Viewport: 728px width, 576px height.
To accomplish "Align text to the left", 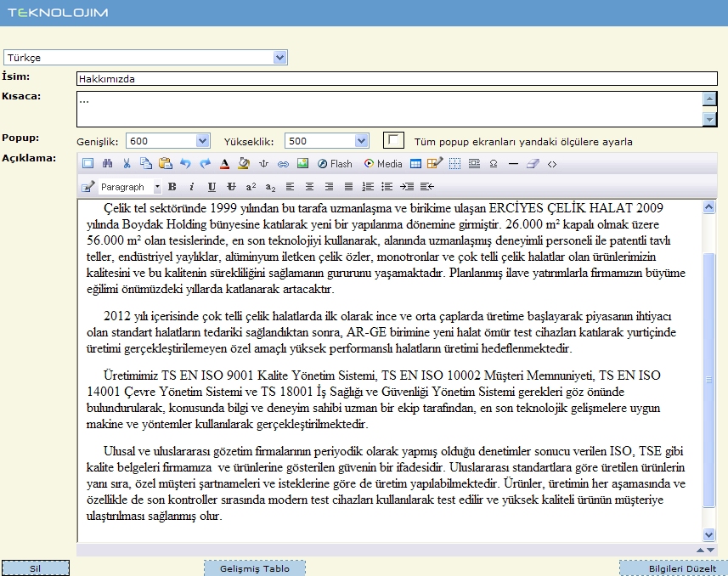I will tap(290, 187).
